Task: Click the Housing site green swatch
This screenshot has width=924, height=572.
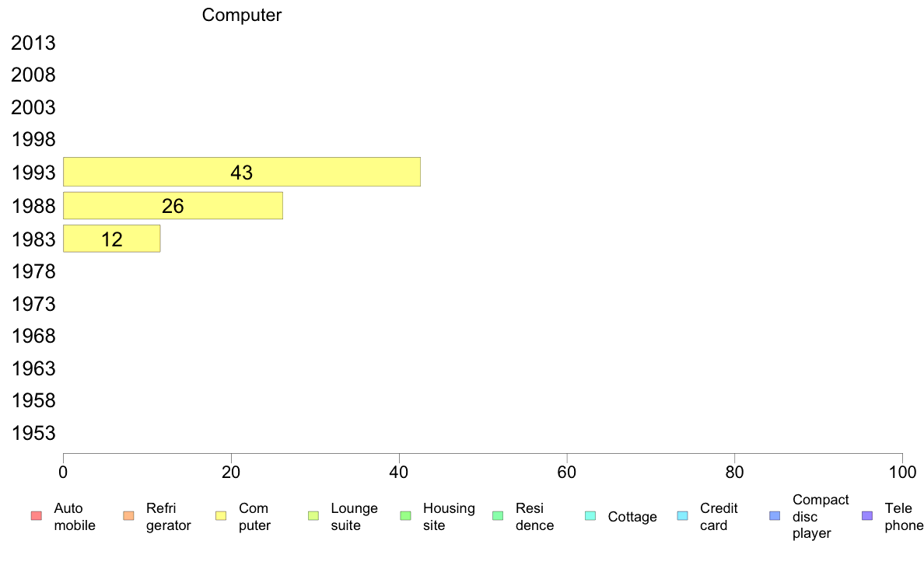Action: 405,516
